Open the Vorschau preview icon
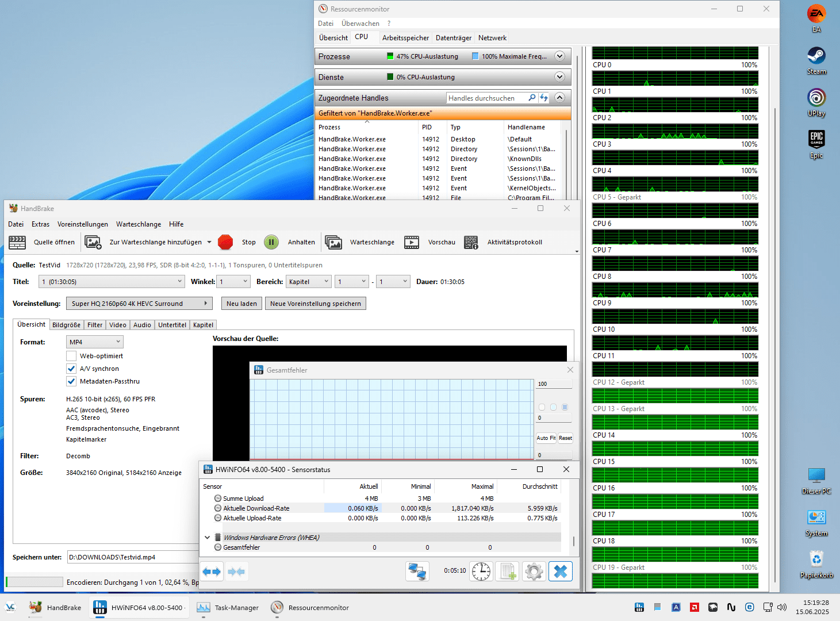Screen dimensions: 840x621 tap(412, 242)
